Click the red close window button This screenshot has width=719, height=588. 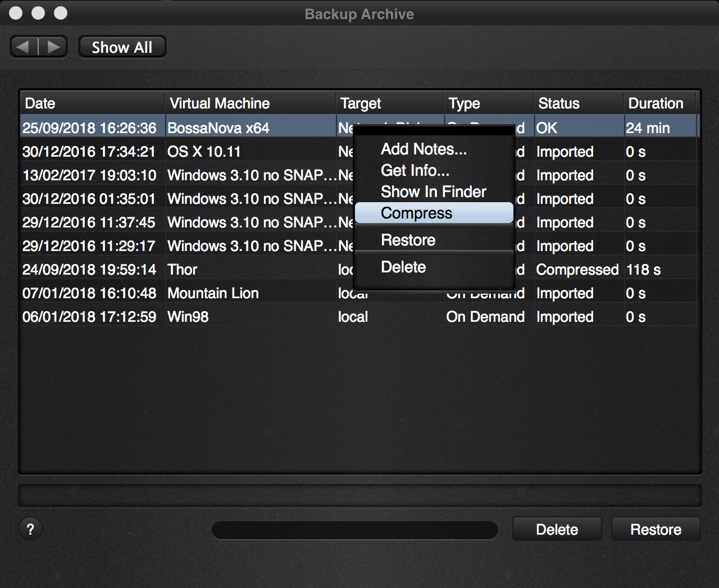coord(16,13)
